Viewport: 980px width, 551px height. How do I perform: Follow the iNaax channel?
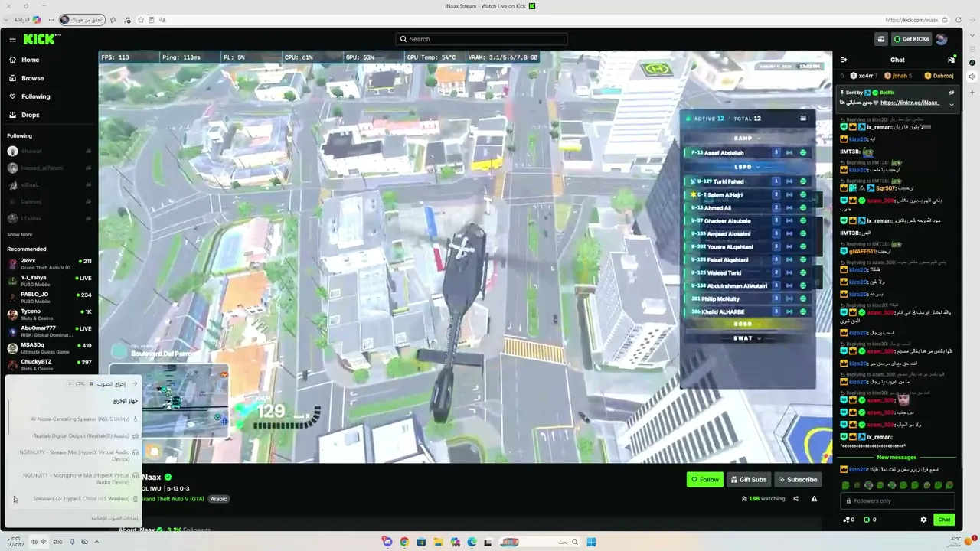pos(704,480)
